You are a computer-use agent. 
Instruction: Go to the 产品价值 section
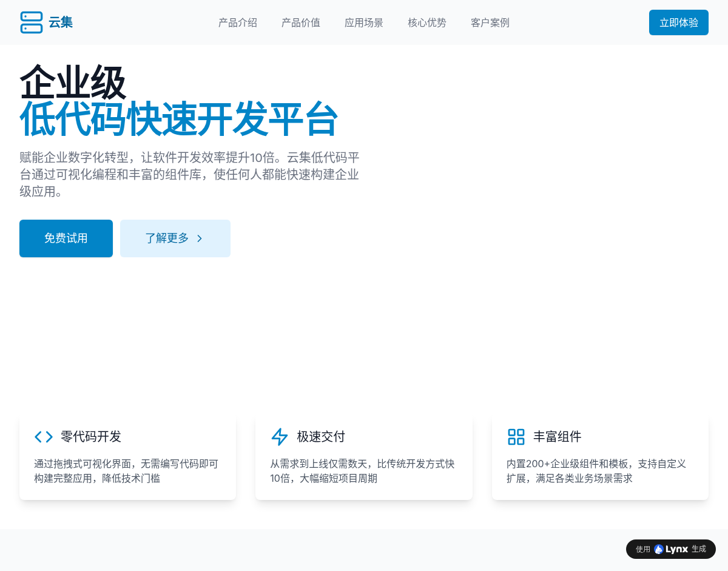301,22
